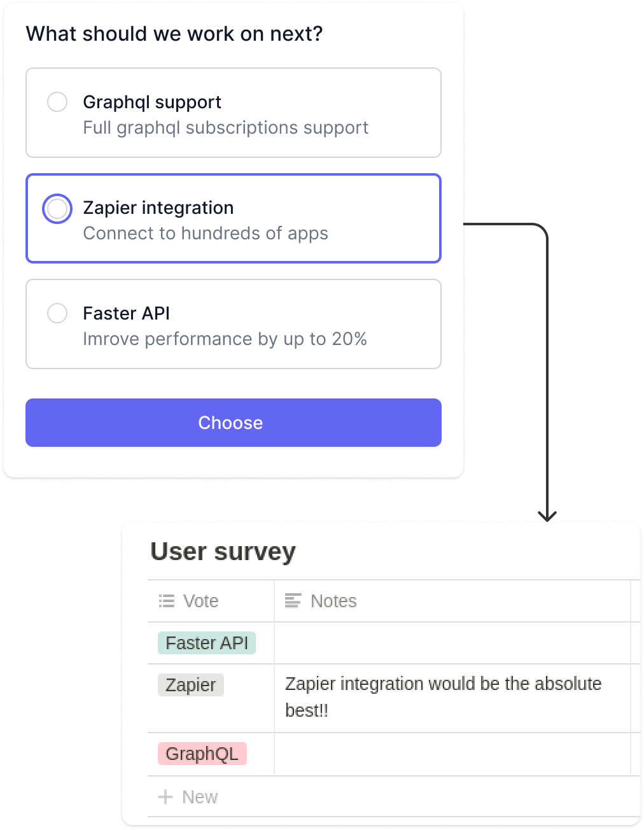Select the GraphQL vote tag
The image size is (644, 830).
pyautogui.click(x=201, y=754)
